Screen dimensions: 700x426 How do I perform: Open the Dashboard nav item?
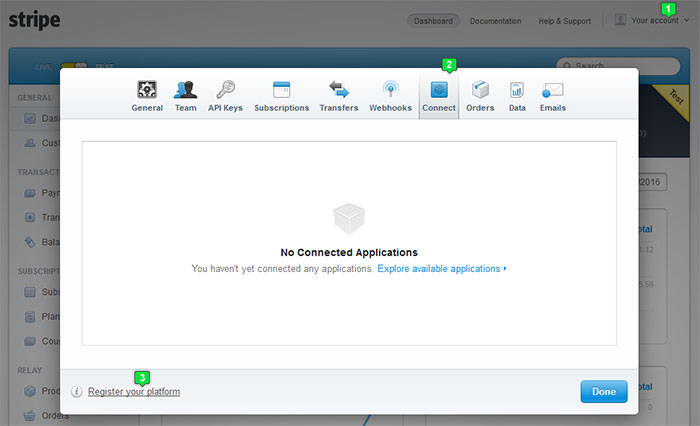pyautogui.click(x=433, y=21)
